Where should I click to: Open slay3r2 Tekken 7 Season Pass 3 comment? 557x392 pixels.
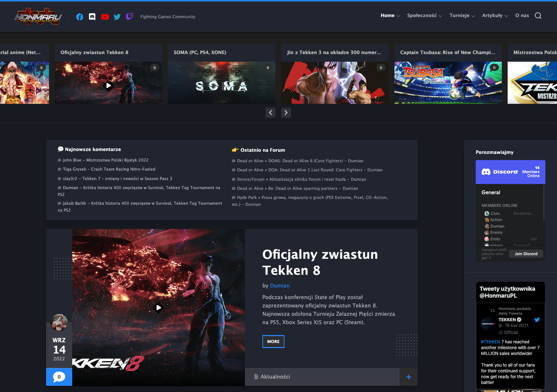[118, 179]
